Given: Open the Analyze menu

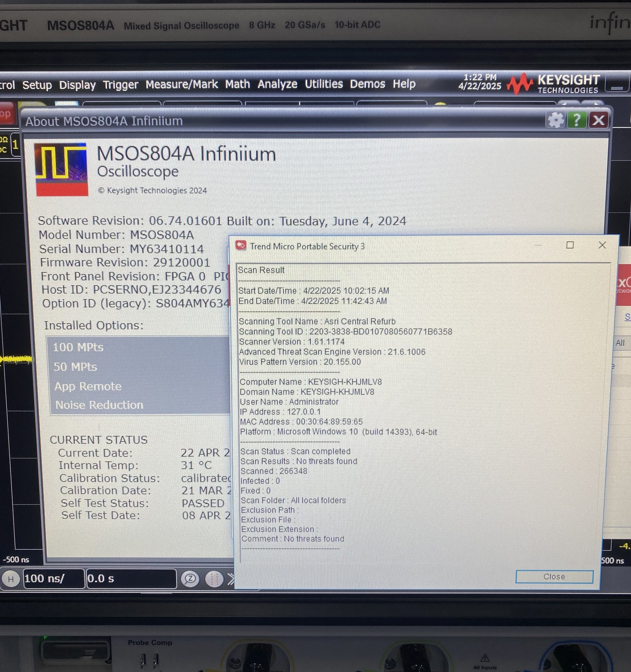Looking at the screenshot, I should 278,84.
